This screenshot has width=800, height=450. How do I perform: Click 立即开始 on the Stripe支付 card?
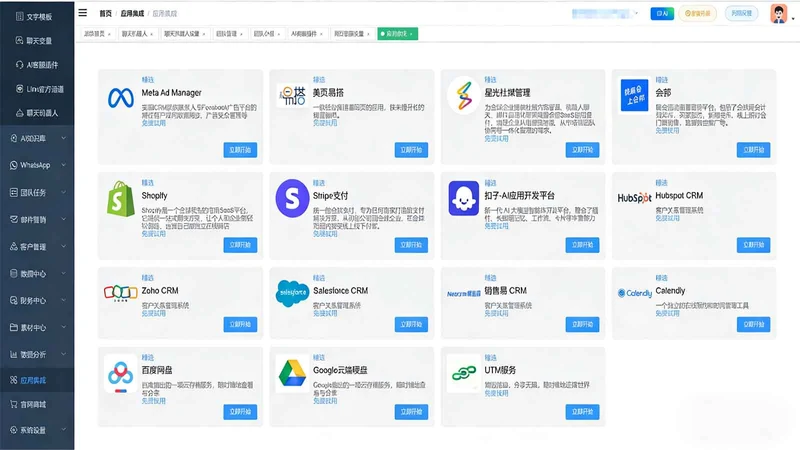(x=411, y=245)
